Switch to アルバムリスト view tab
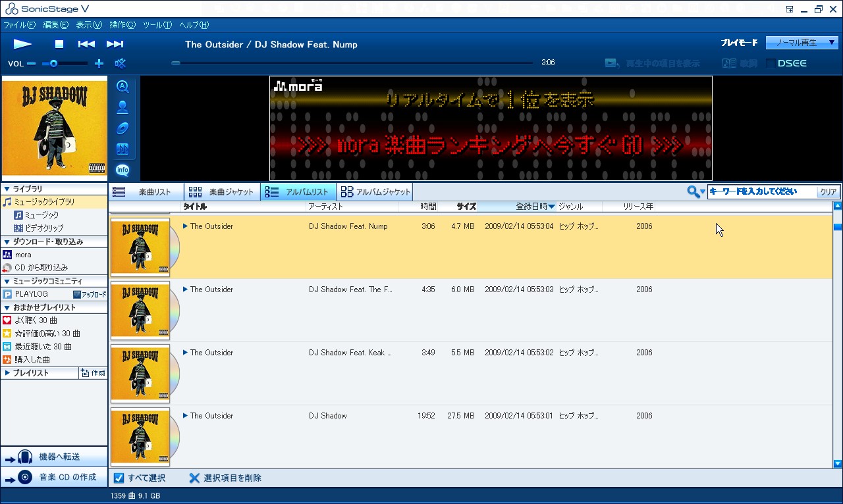This screenshot has height=504, width=843. coord(298,192)
